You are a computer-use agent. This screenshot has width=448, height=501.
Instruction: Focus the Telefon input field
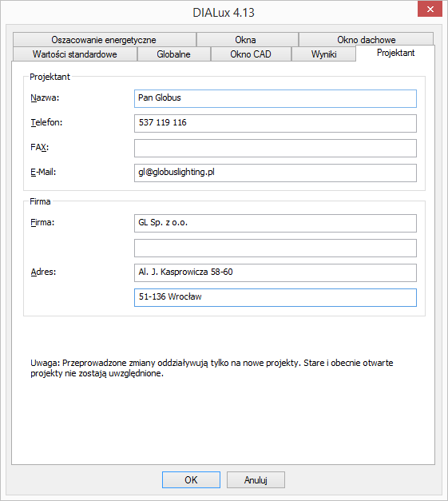(276, 123)
